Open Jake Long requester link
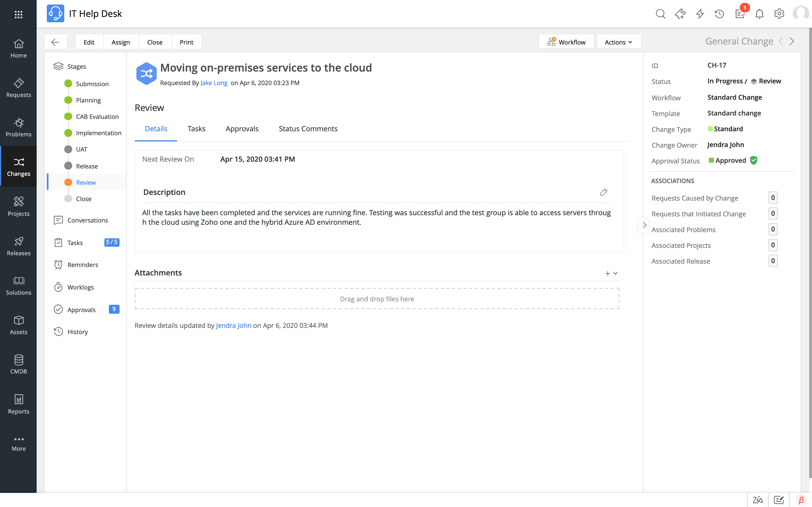Image resolution: width=812 pixels, height=507 pixels. pos(214,83)
